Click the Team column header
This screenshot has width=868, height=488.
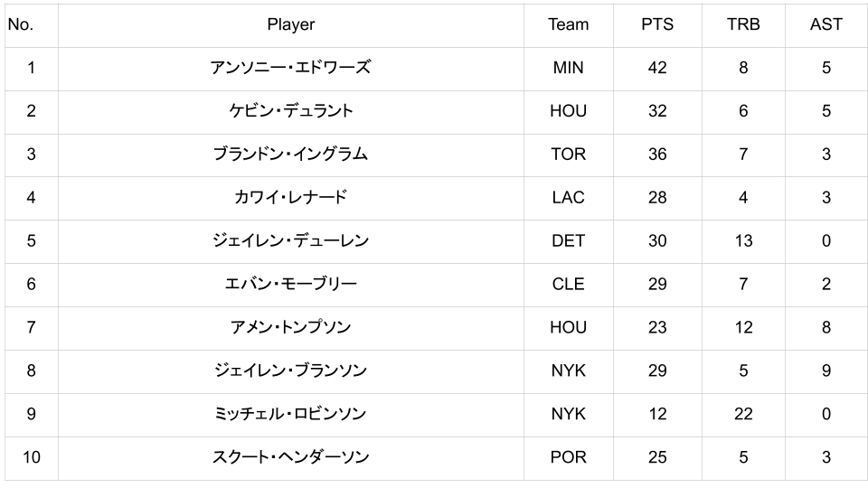pos(568,24)
